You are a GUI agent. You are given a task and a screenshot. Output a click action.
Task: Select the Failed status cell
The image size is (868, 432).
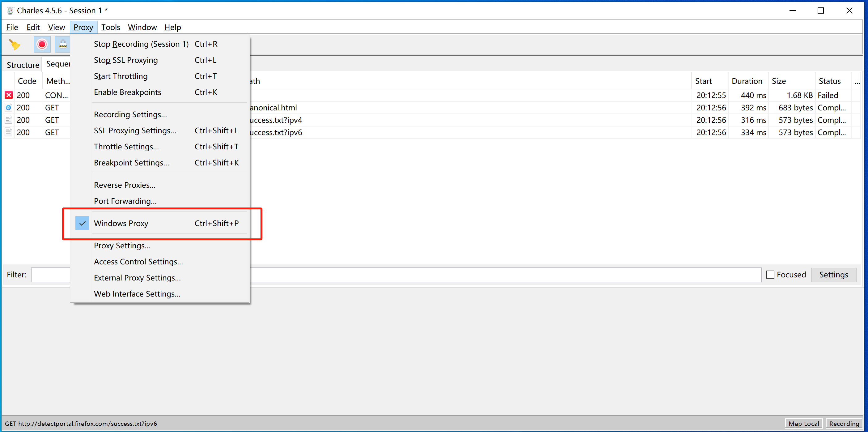coord(833,96)
